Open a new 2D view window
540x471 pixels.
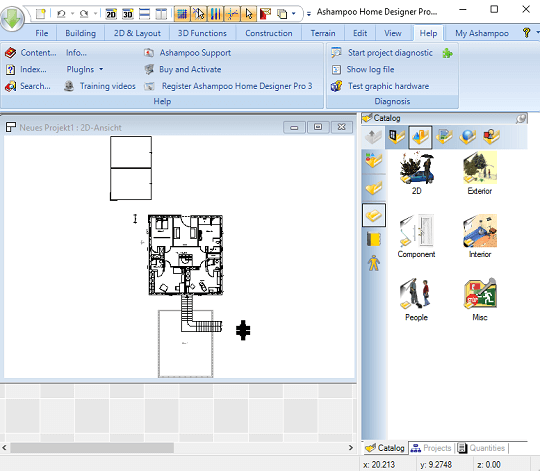click(x=111, y=14)
